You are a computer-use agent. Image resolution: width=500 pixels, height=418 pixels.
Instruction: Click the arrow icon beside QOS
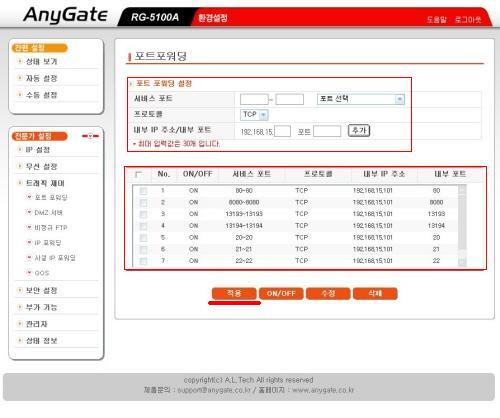pyautogui.click(x=29, y=272)
